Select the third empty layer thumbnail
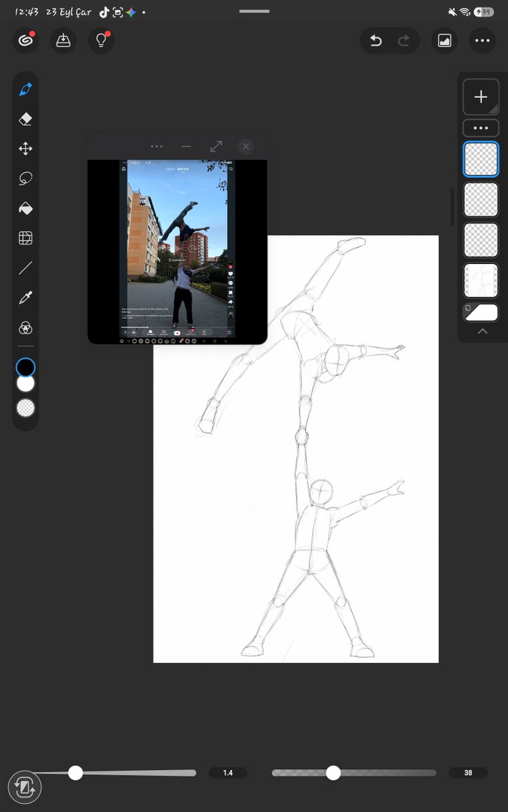 click(481, 240)
